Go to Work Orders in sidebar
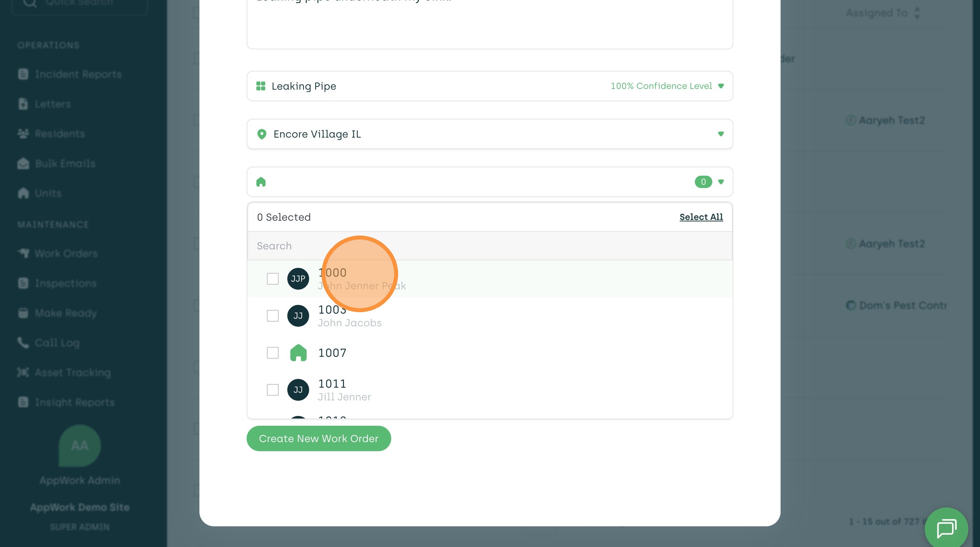The width and height of the screenshot is (980, 547). (x=66, y=254)
